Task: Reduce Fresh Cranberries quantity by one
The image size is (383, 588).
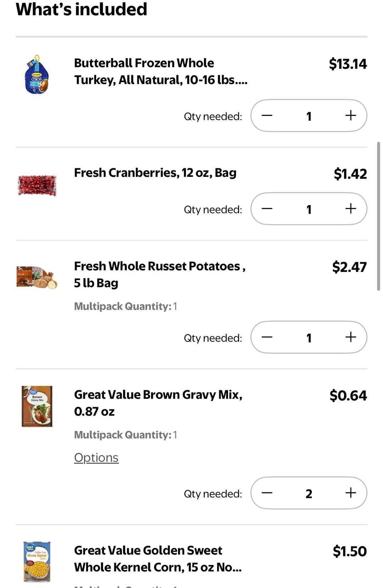Action: (267, 209)
